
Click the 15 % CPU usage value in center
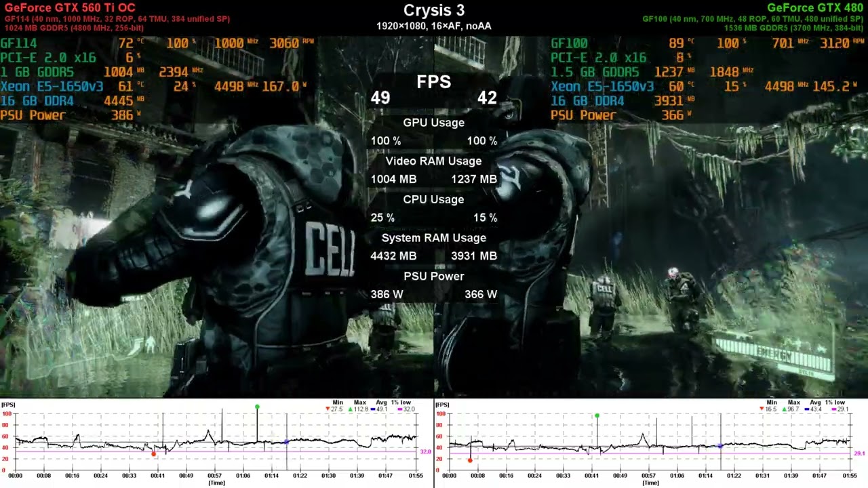(486, 218)
